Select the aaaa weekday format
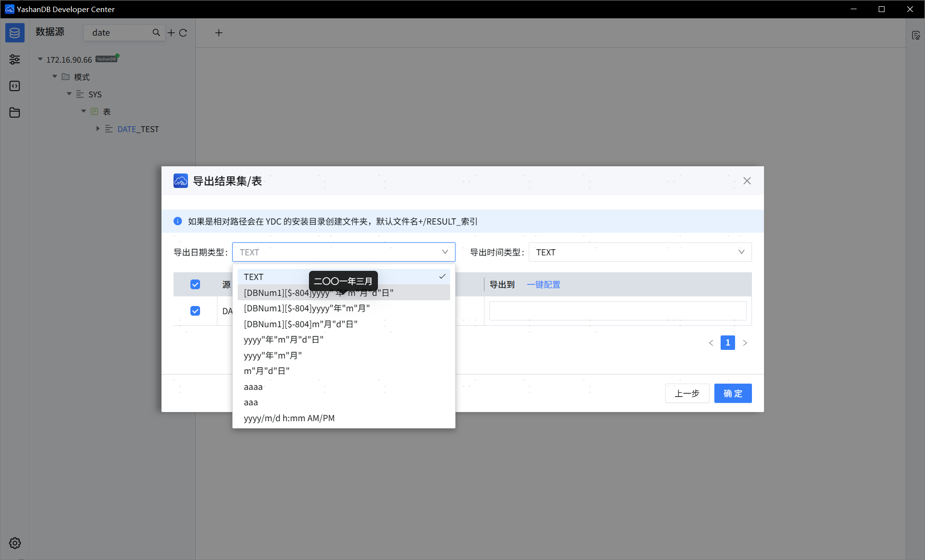The image size is (925, 560). [344, 387]
